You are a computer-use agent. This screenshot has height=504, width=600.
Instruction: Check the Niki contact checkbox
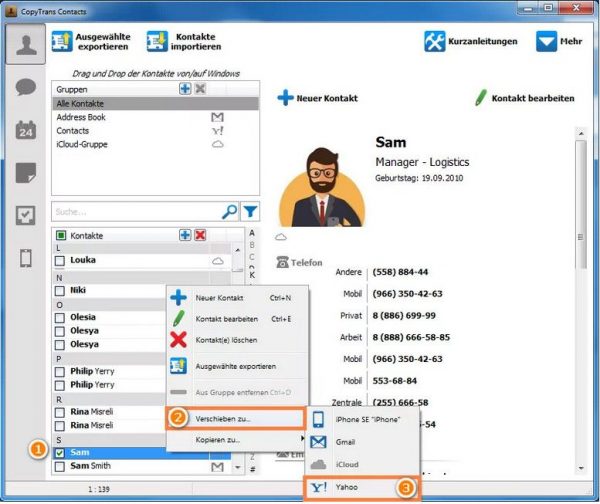[60, 291]
